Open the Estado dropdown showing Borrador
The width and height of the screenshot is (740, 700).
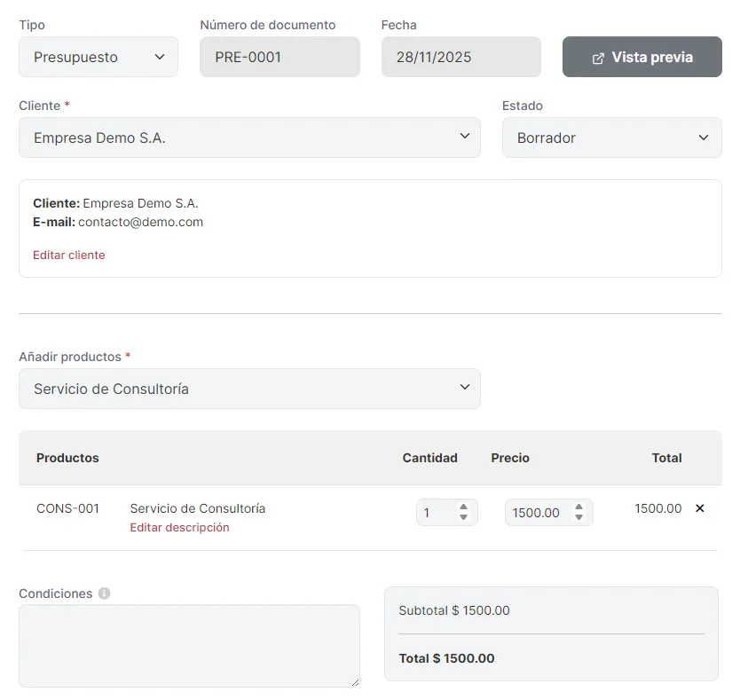[x=611, y=138]
